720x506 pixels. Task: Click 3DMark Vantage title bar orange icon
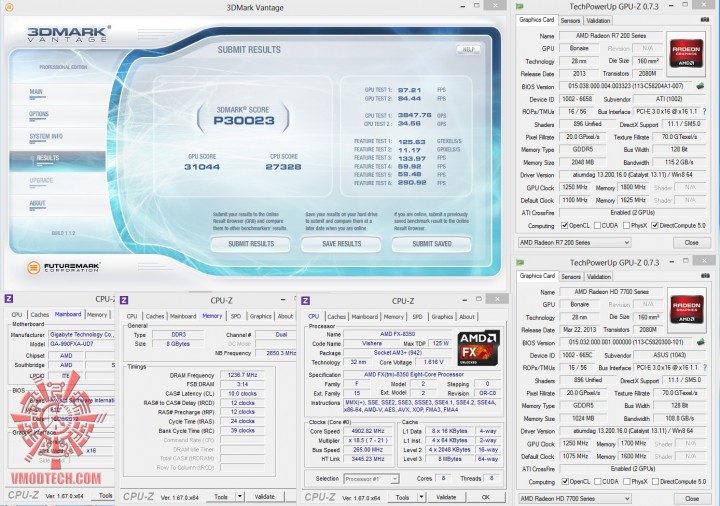(x=9, y=7)
